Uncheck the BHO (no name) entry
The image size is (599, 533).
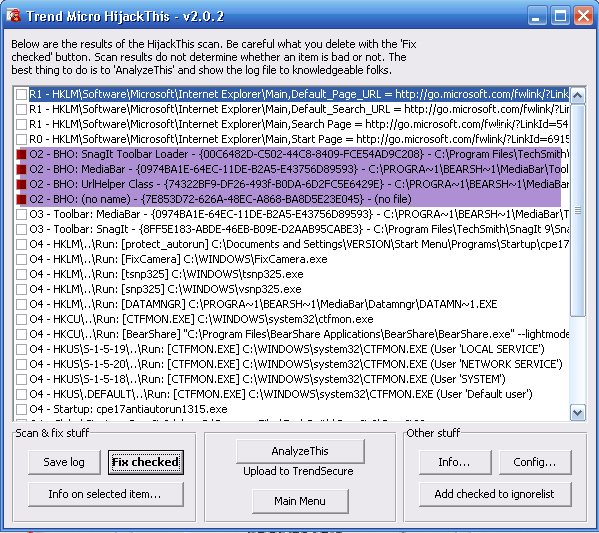point(22,199)
